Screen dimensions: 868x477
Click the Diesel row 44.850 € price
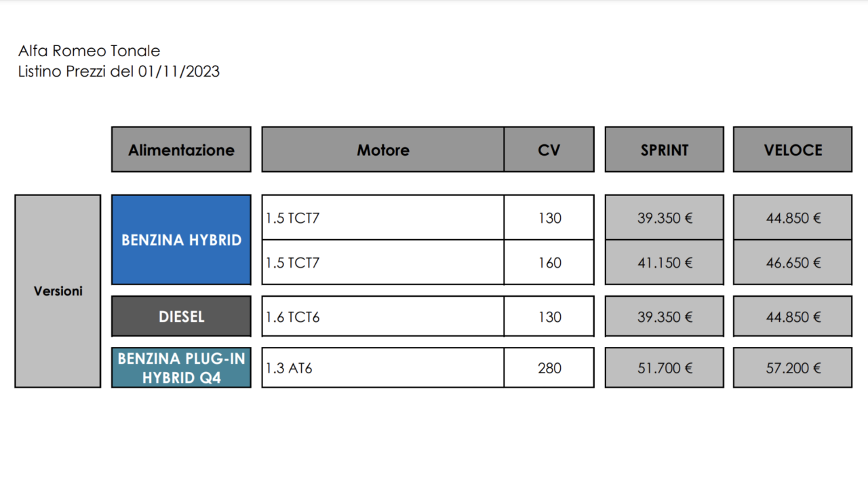[792, 316]
